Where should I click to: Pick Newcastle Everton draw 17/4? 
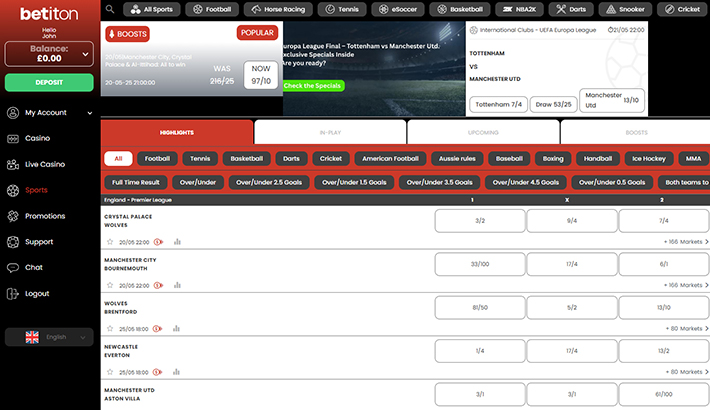(x=572, y=351)
